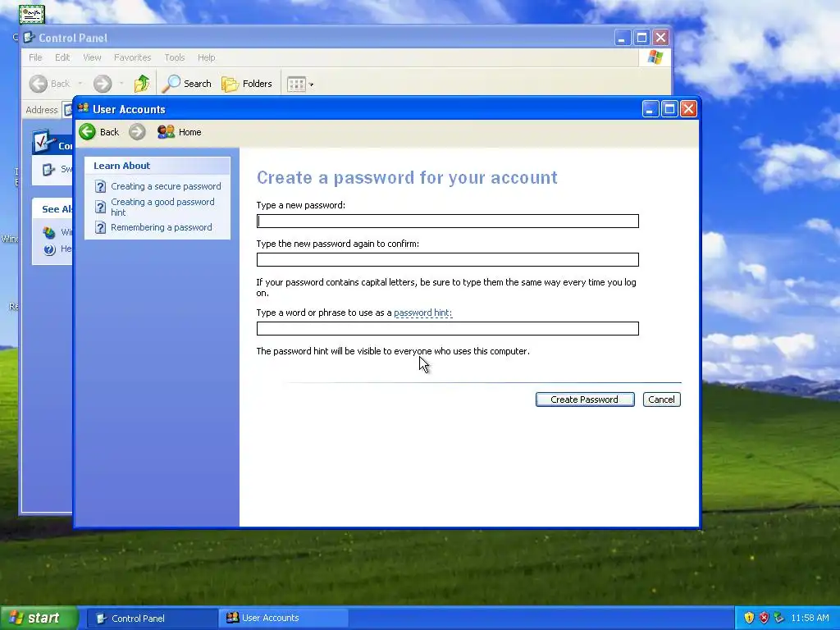Open Edit menu in Control Panel
This screenshot has height=630, width=840.
pyautogui.click(x=62, y=57)
